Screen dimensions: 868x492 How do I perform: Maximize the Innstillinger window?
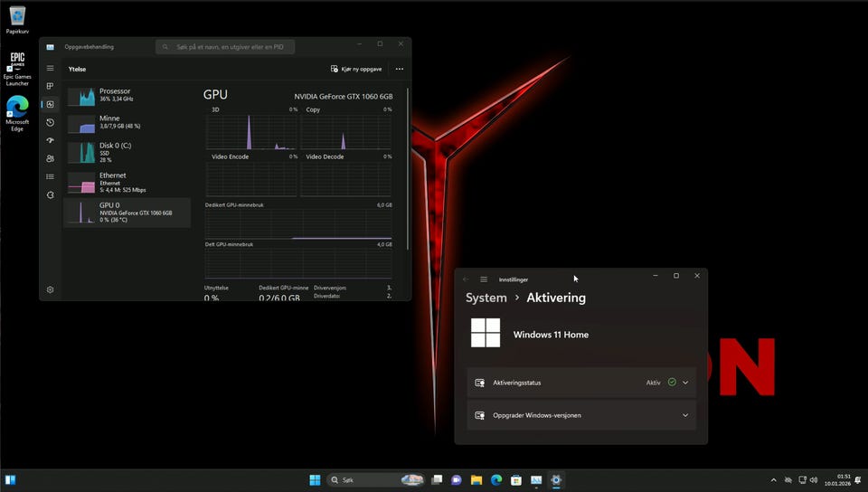[676, 276]
